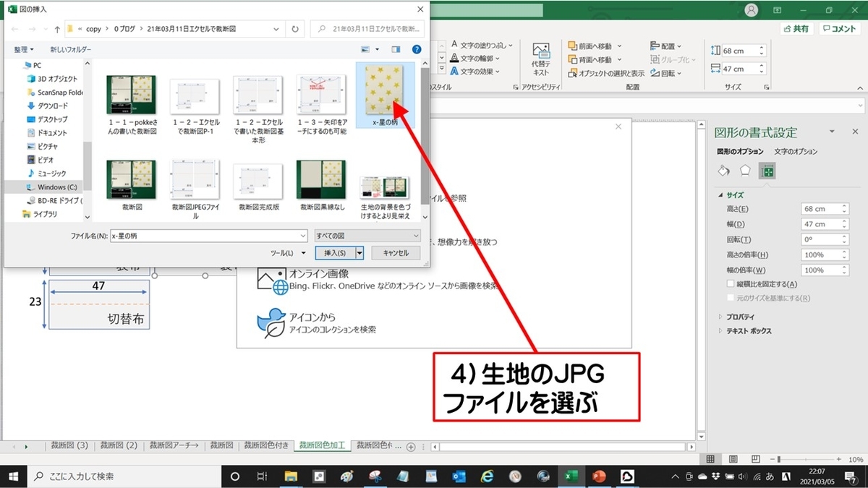Select the x-星の柄 thumbnail
This screenshot has width=868, height=488.
(x=386, y=95)
